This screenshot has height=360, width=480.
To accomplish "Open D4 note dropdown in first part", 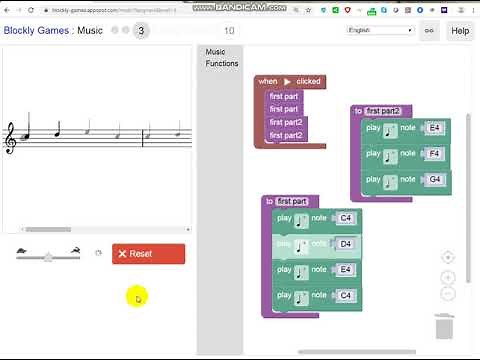I will click(x=345, y=244).
